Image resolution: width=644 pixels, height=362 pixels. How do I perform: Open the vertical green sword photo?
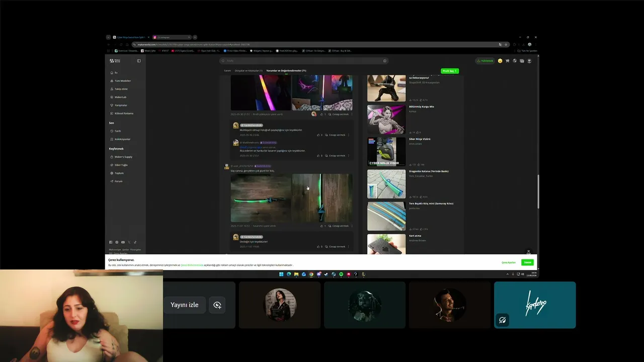322,198
